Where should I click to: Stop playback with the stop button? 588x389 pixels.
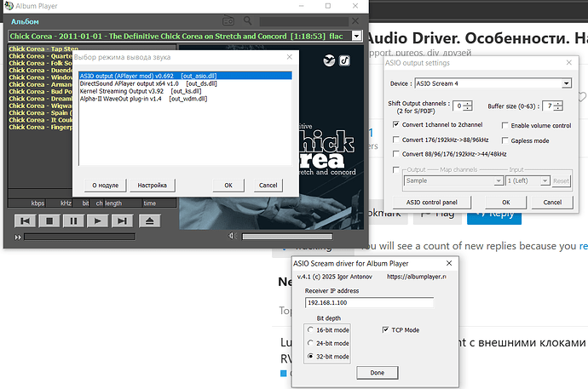coord(49,221)
